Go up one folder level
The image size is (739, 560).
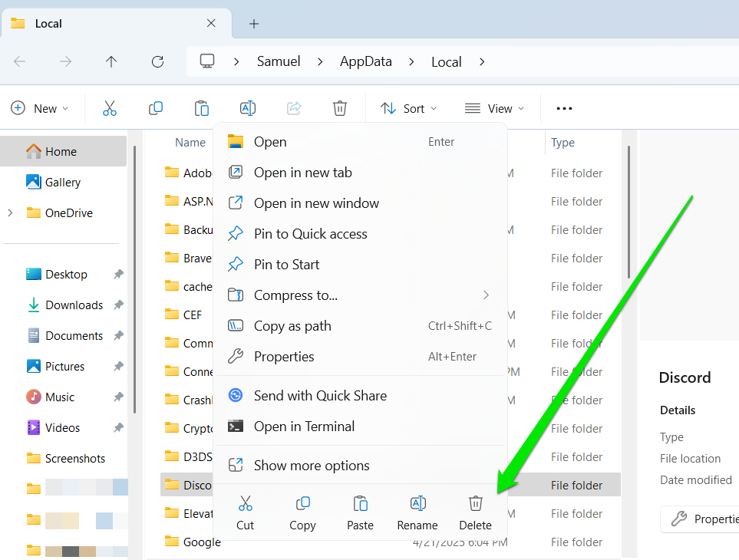tap(111, 62)
